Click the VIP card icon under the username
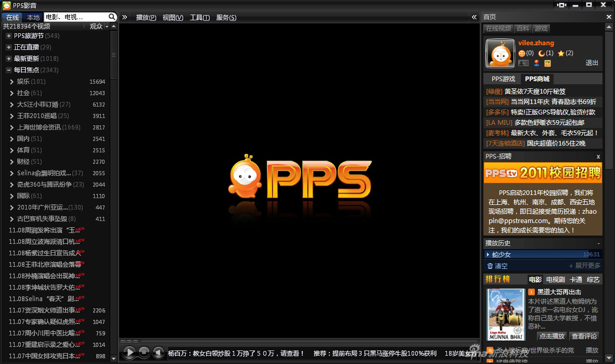The width and height of the screenshot is (615, 364). tap(523, 63)
